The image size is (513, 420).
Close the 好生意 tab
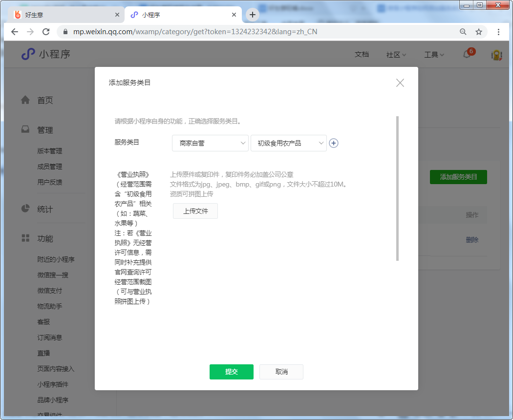pos(117,15)
